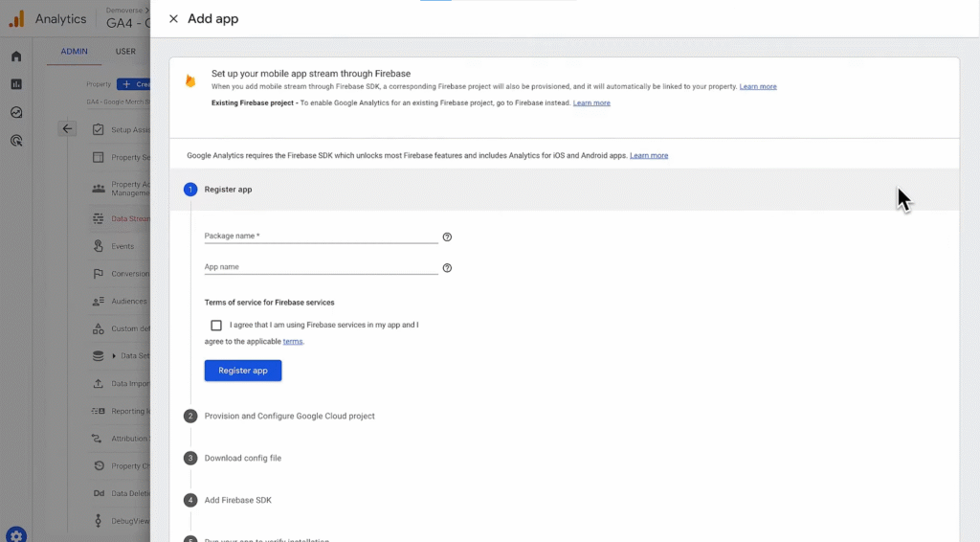980x542 pixels.
Task: Open Property Change History icon
Action: (x=99, y=465)
